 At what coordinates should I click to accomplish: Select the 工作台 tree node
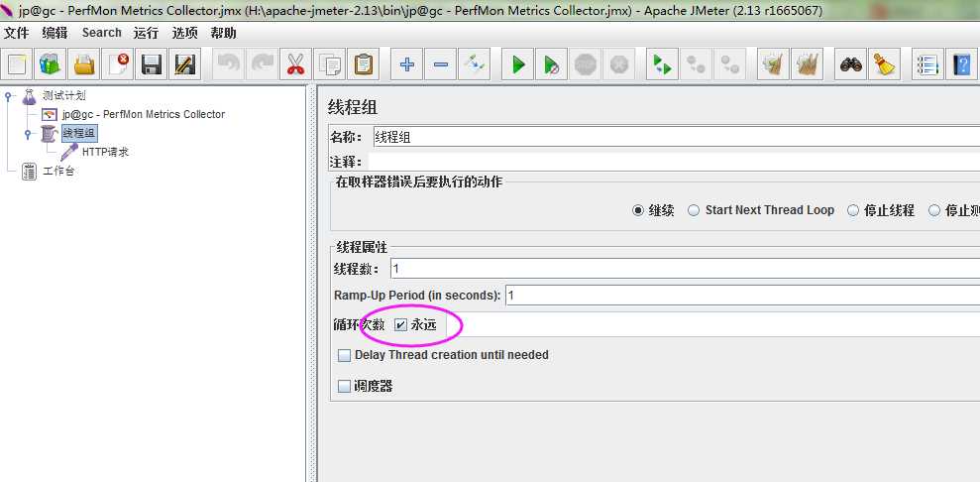(x=58, y=171)
